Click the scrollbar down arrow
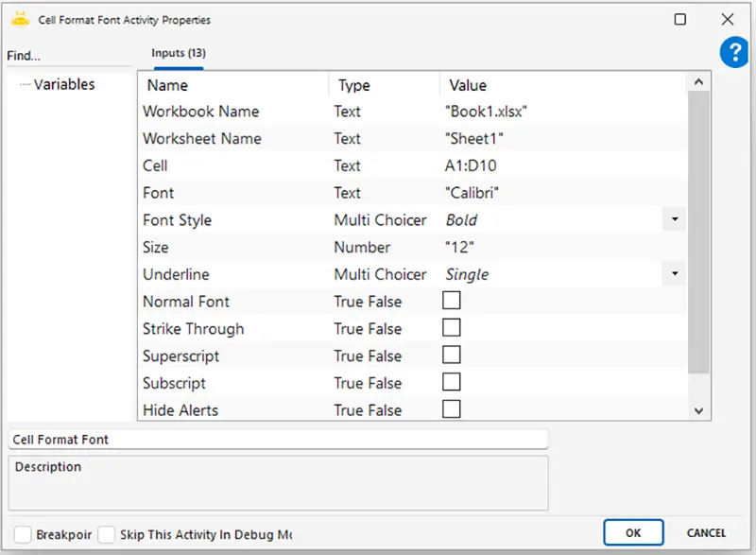The image size is (756, 555). 698,411
